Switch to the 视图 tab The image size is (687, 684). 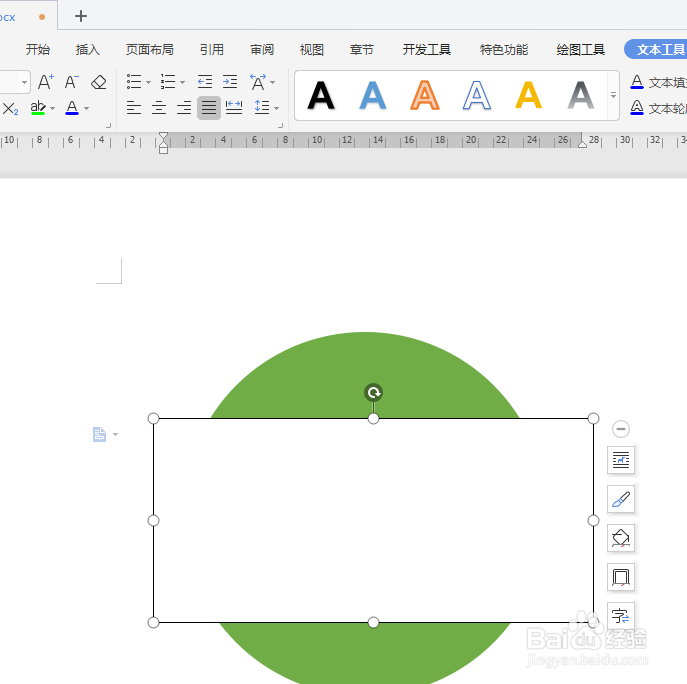(312, 50)
